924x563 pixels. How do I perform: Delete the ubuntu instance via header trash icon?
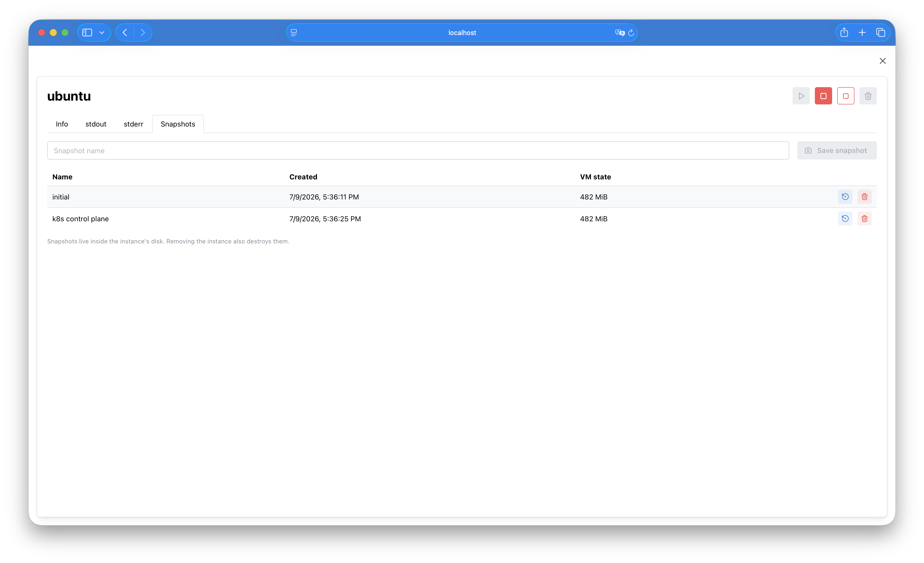868,96
